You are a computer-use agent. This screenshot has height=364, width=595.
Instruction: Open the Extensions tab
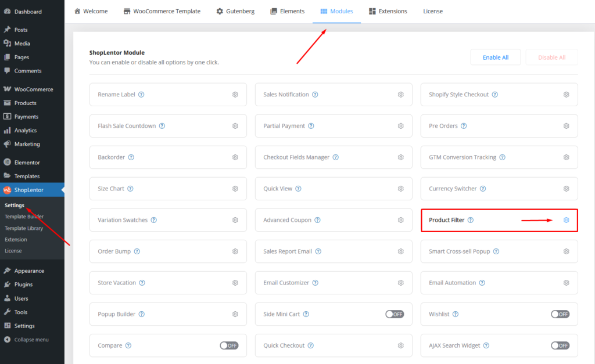(x=388, y=11)
